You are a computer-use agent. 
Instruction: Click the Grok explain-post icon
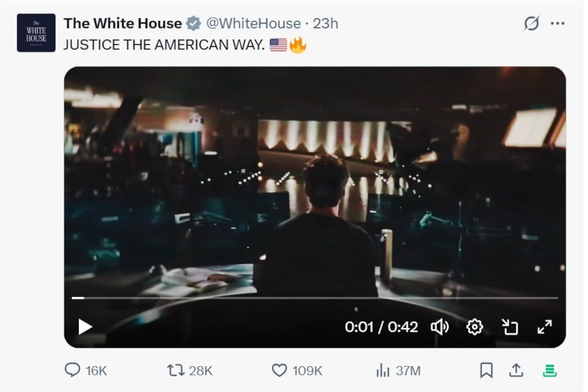coord(531,24)
